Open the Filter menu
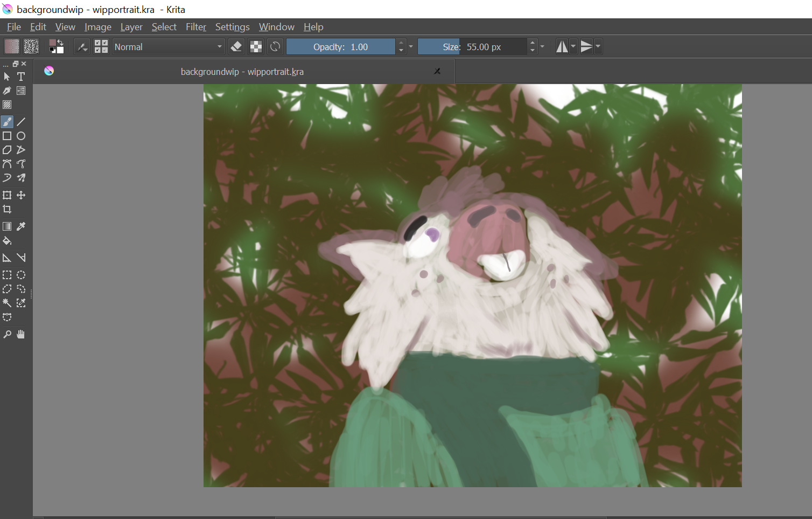The width and height of the screenshot is (812, 519). point(196,27)
